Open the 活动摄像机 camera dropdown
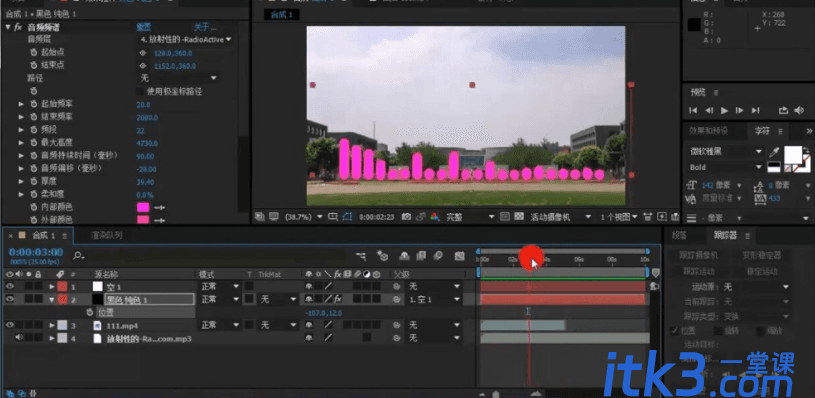Screen dimensions: 815x398 point(560,217)
